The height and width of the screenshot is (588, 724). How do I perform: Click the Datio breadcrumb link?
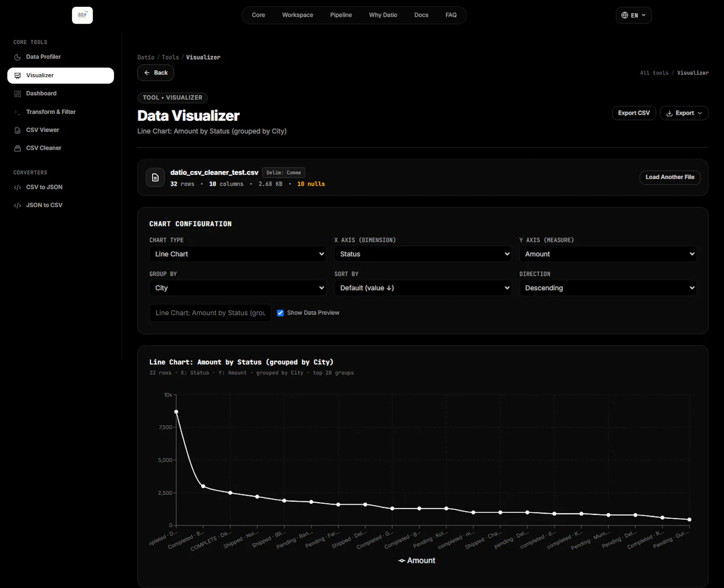pos(146,57)
